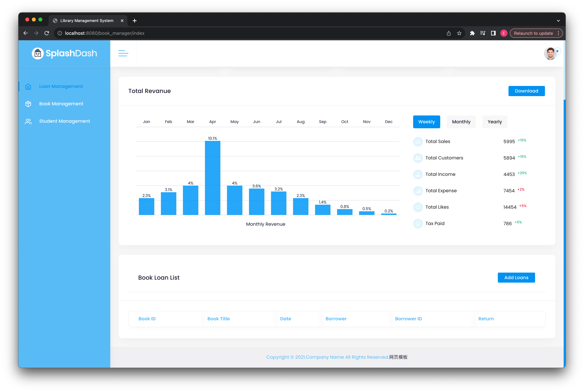This screenshot has height=392, width=584.
Task: Select the Weekly revenue toggle
Action: tap(426, 122)
